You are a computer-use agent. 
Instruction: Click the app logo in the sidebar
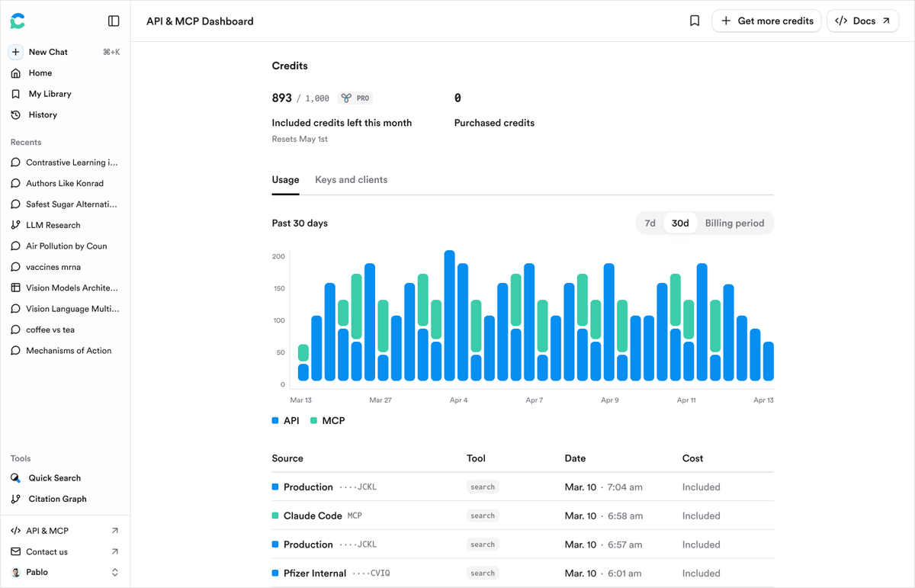pos(18,21)
